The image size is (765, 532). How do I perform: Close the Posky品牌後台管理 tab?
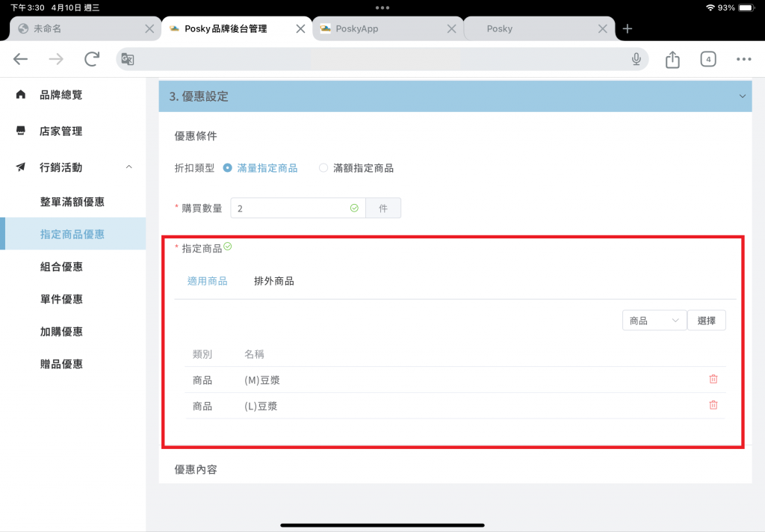(300, 29)
